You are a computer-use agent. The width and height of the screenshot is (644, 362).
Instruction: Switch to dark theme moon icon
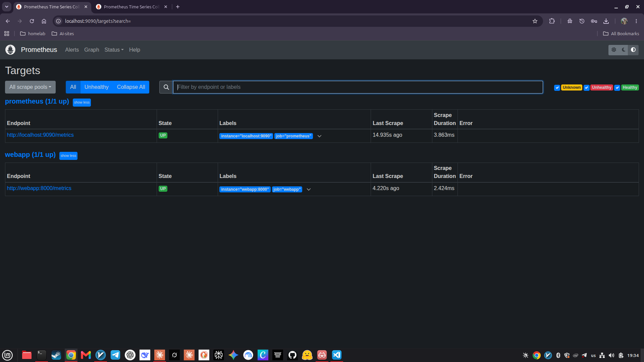624,50
